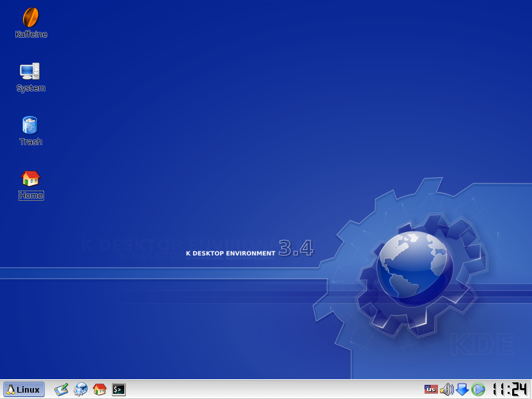Image resolution: width=532 pixels, height=399 pixels.
Task: Click the blue down-arrow tray icon
Action: (462, 389)
